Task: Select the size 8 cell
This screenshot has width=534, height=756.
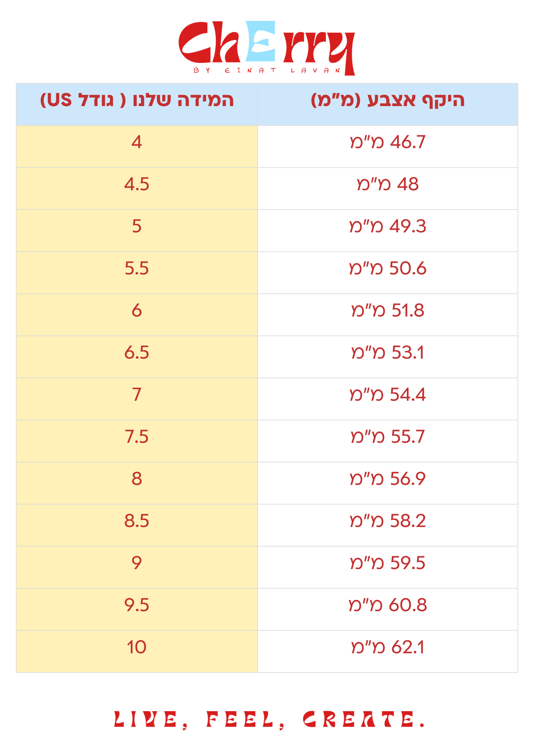Action: pos(137,479)
